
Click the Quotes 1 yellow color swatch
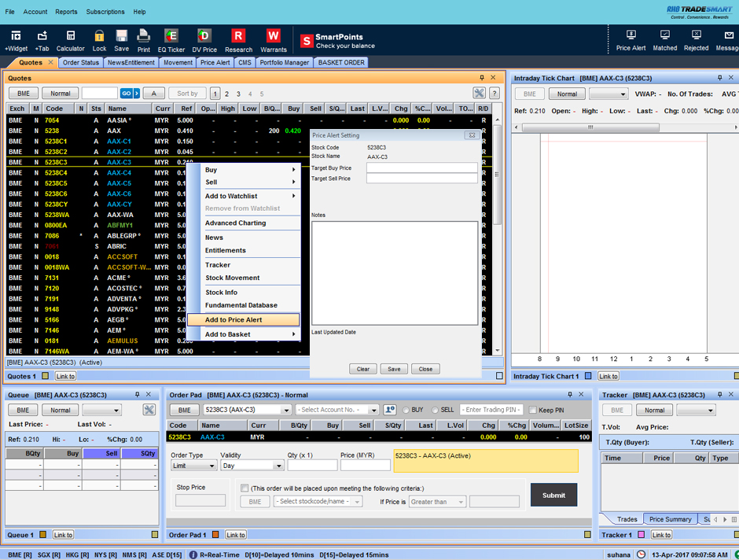coord(46,376)
